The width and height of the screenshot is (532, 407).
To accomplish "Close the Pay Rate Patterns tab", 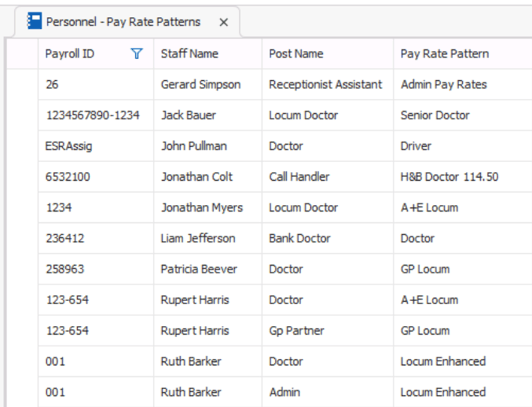I will tap(224, 22).
